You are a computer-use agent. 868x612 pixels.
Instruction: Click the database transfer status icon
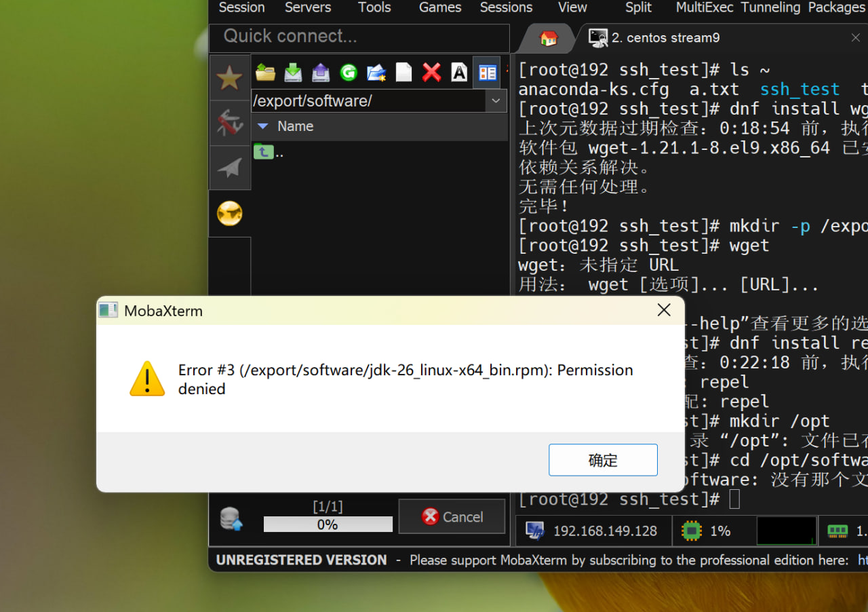click(231, 518)
